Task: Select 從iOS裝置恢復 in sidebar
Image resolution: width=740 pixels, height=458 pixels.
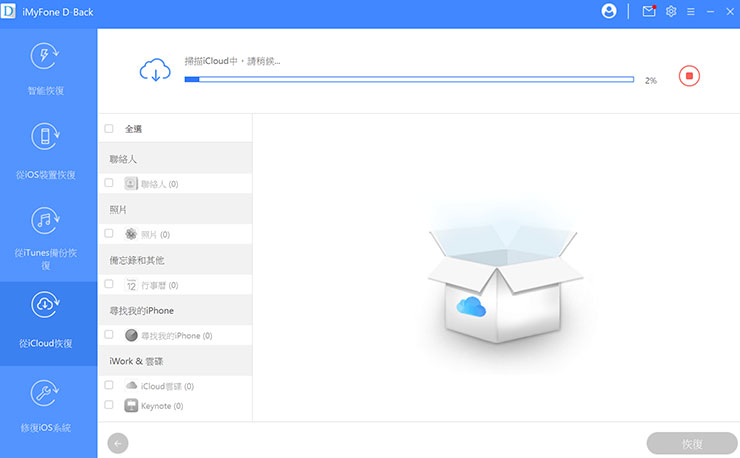Action: tap(47, 151)
